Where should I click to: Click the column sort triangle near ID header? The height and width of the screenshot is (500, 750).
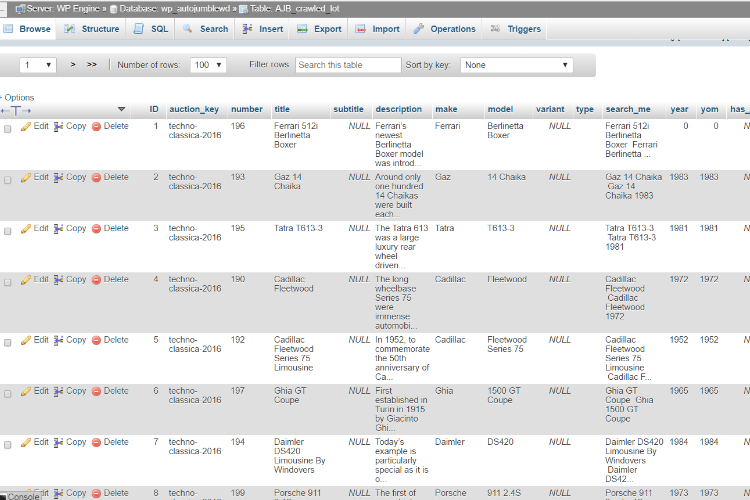[121, 110]
